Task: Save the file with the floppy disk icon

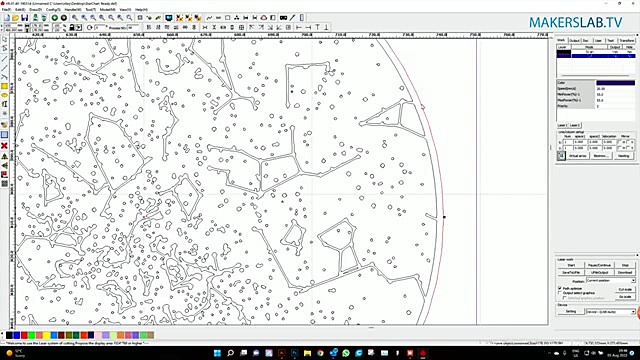Action: coord(24,18)
